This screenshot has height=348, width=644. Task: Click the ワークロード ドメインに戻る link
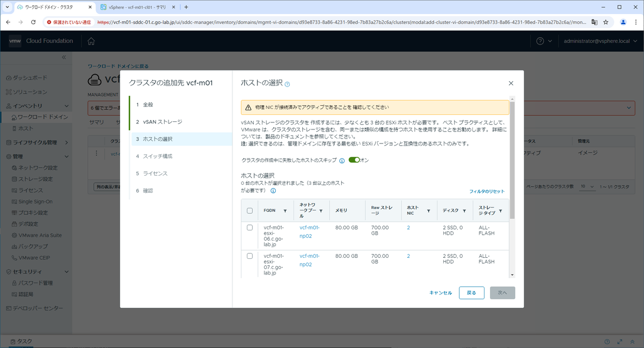(x=119, y=67)
